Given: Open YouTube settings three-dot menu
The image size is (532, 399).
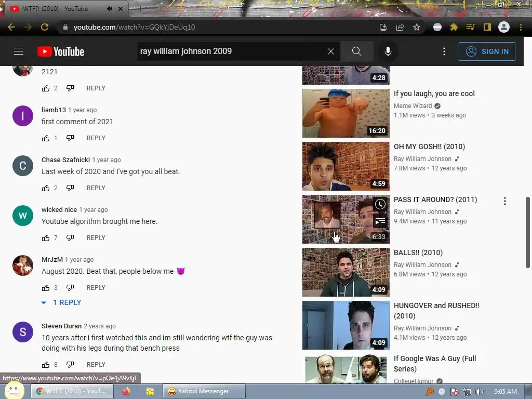Looking at the screenshot, I should (x=444, y=51).
